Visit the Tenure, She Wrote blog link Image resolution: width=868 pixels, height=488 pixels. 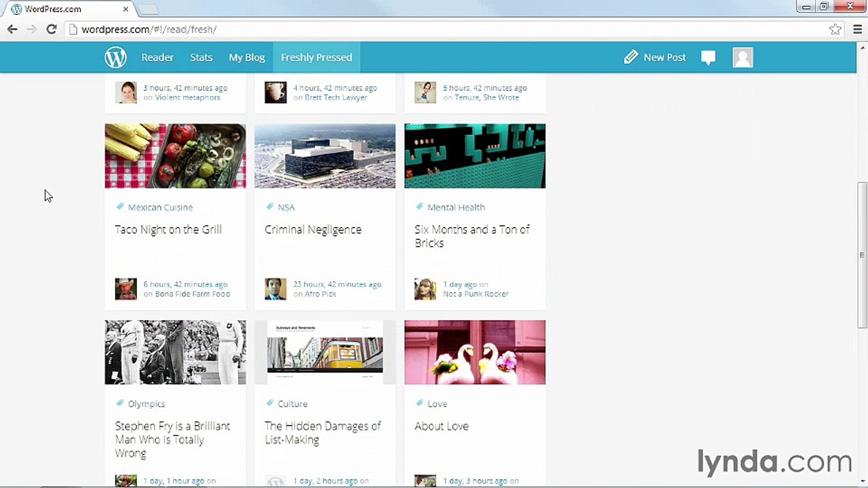(487, 98)
